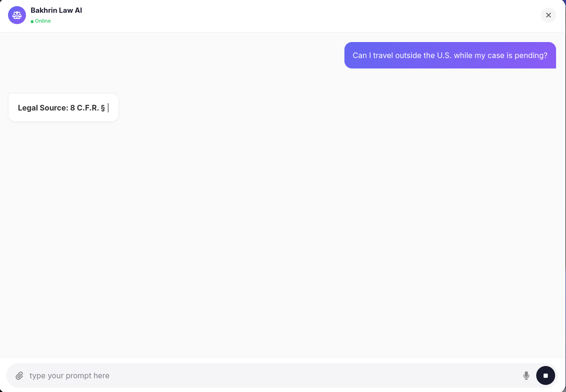
Task: Expand the Bakhrin Law AI header area
Action: tap(56, 10)
